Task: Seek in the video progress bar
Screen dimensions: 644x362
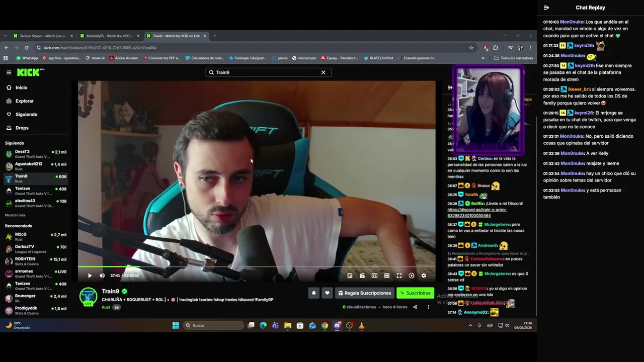Action: (257, 267)
